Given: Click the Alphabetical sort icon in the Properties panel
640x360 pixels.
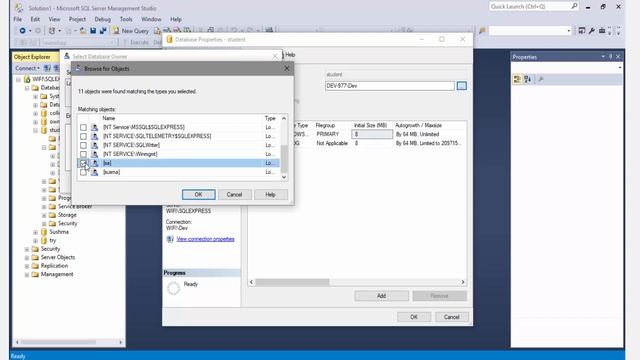Looking at the screenshot, I should tap(528, 79).
